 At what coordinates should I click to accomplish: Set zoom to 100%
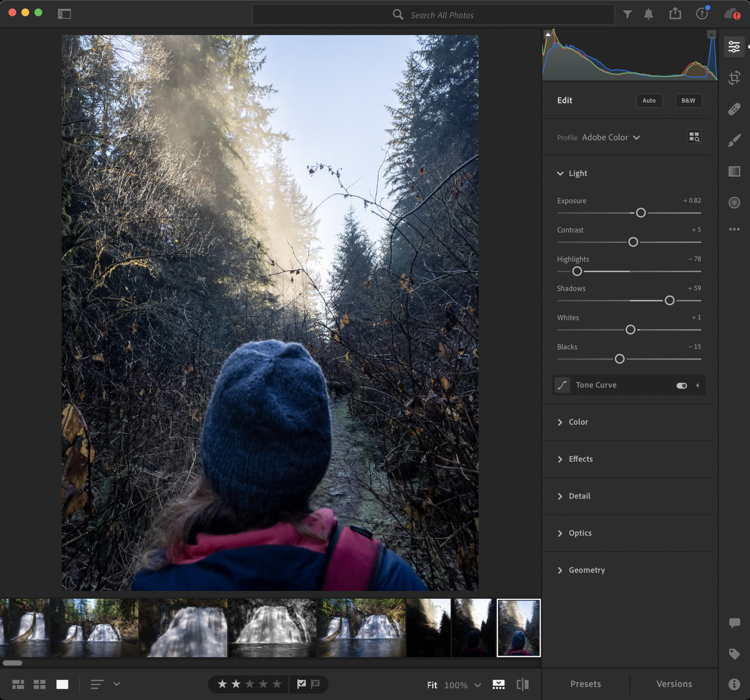[456, 685]
